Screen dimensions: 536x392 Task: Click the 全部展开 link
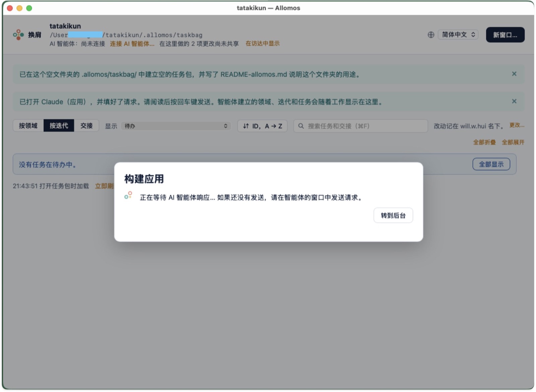click(x=513, y=142)
